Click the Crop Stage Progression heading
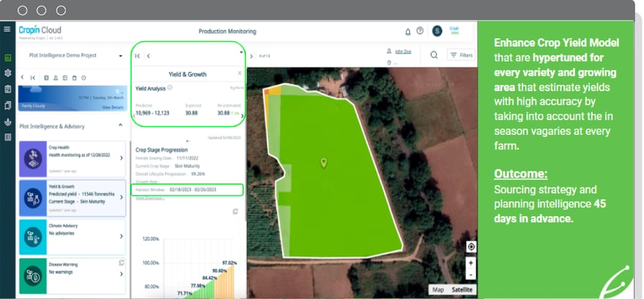The width and height of the screenshot is (644, 299). click(162, 150)
